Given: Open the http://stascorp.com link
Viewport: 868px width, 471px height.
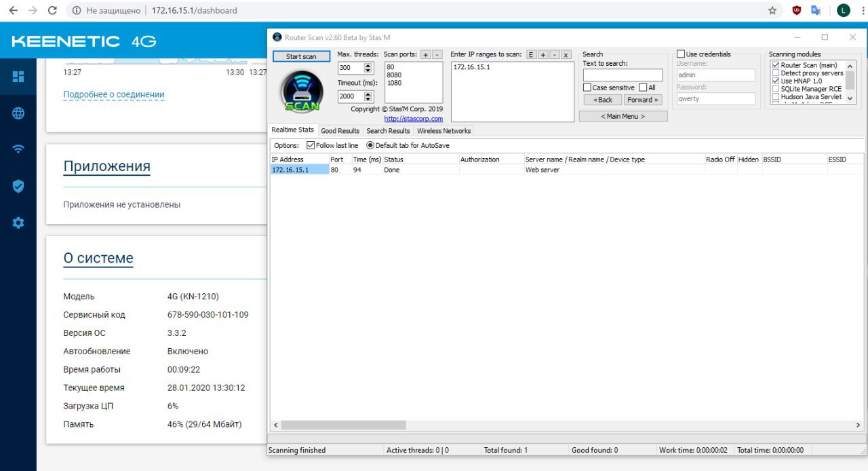Looking at the screenshot, I should (413, 119).
